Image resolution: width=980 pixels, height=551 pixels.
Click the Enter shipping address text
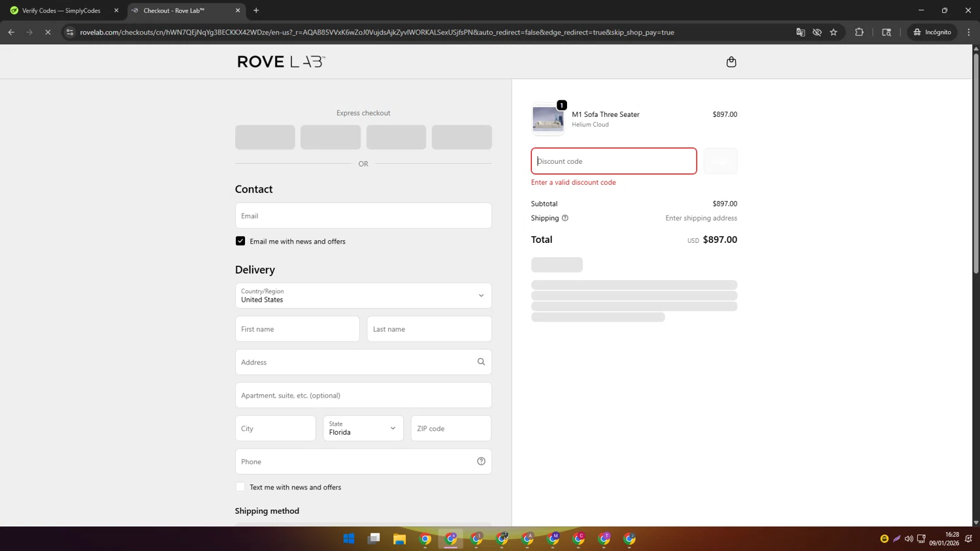click(701, 218)
